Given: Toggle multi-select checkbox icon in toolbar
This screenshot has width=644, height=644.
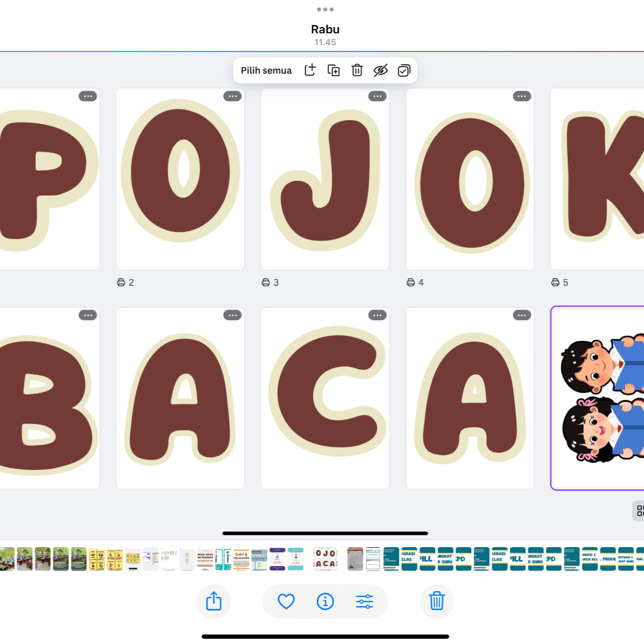Looking at the screenshot, I should click(404, 70).
